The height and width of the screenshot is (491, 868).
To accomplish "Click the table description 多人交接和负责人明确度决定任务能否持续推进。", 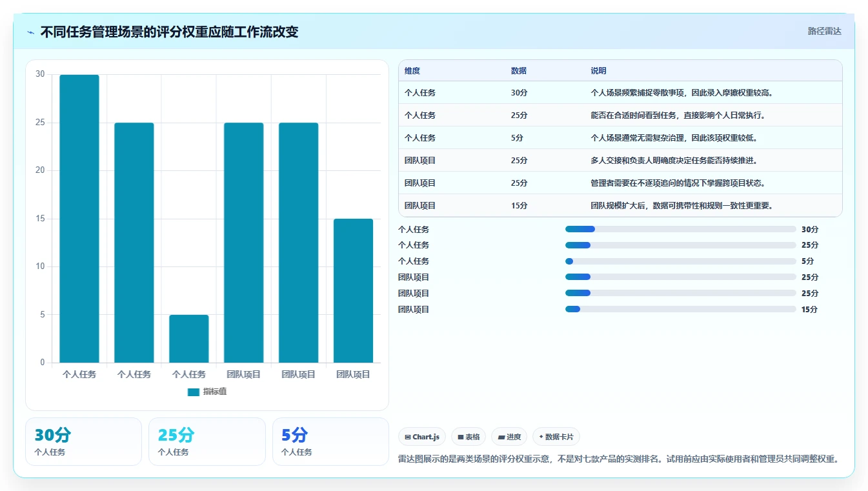I will pos(674,161).
